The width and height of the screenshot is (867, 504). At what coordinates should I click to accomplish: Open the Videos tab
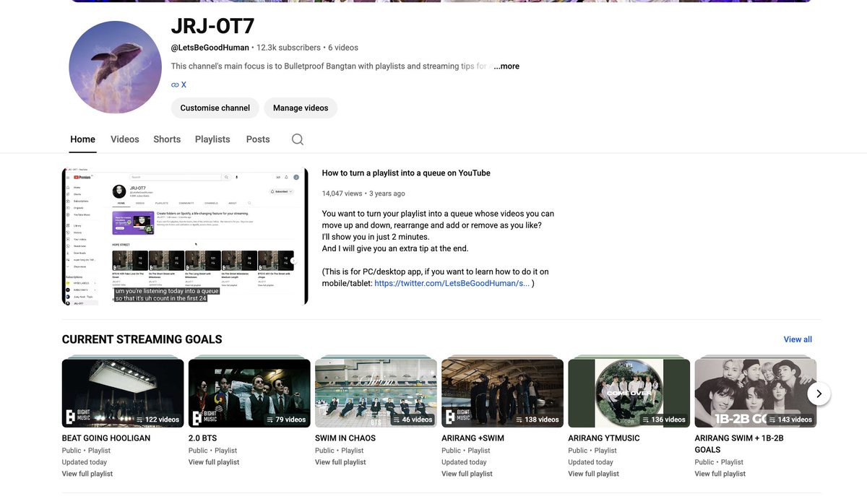[x=124, y=139]
